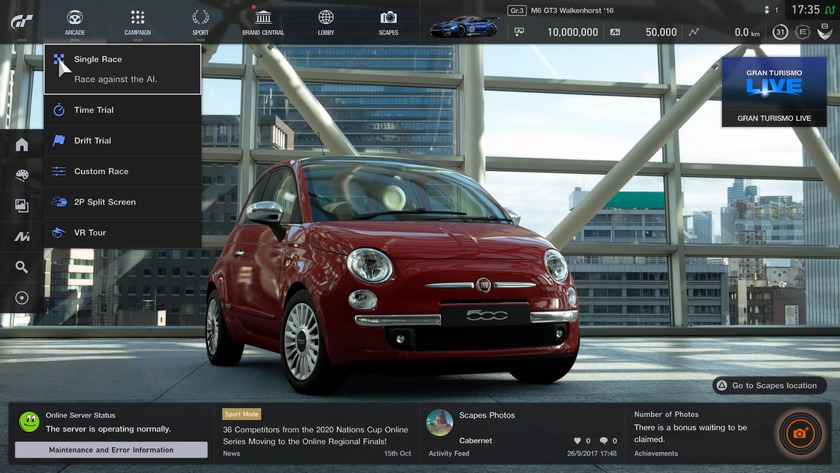The width and height of the screenshot is (840, 473).
Task: Click the 10,000,000 credits value
Action: click(572, 32)
